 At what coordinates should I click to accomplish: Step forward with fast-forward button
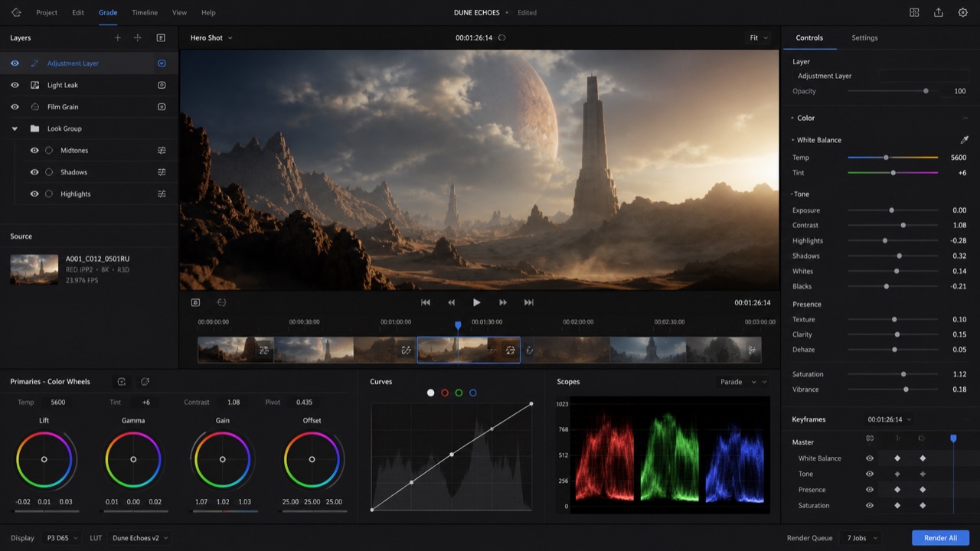coord(503,302)
